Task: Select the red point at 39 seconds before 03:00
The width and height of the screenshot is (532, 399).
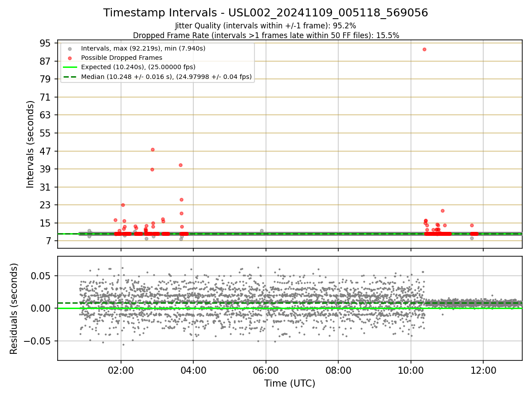Action: [x=152, y=169]
